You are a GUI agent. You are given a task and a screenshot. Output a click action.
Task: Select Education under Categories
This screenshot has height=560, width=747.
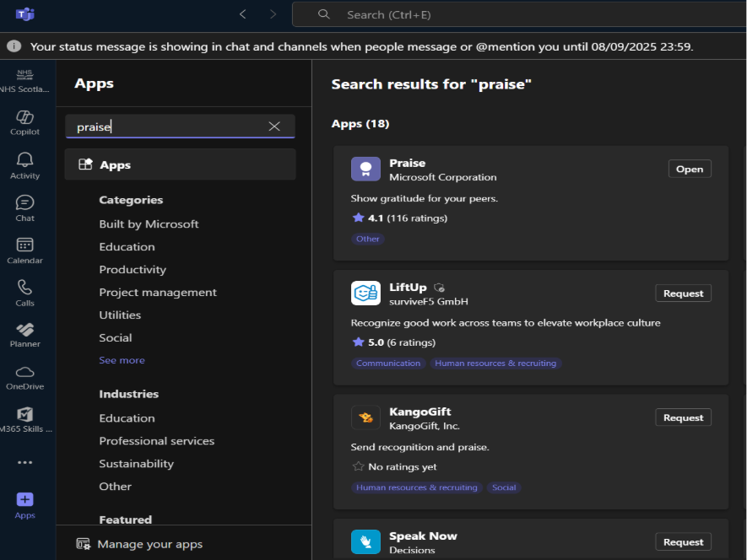coord(127,246)
